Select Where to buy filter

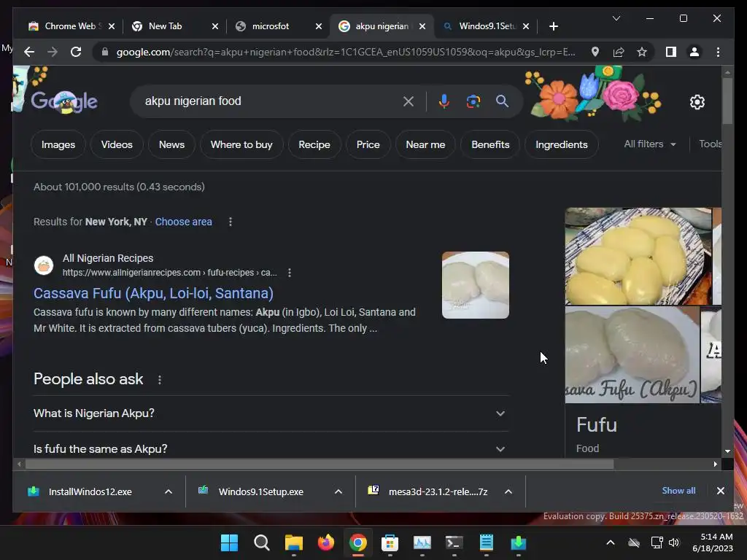(x=241, y=145)
